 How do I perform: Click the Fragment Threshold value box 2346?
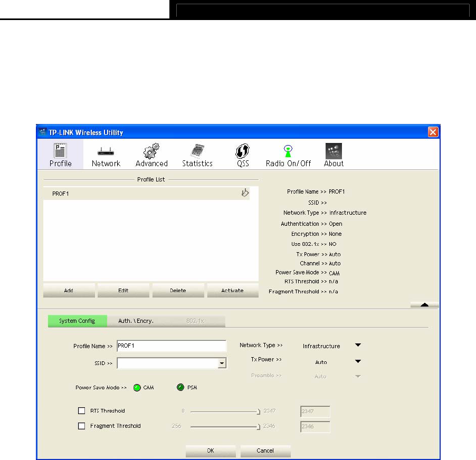[x=315, y=426]
